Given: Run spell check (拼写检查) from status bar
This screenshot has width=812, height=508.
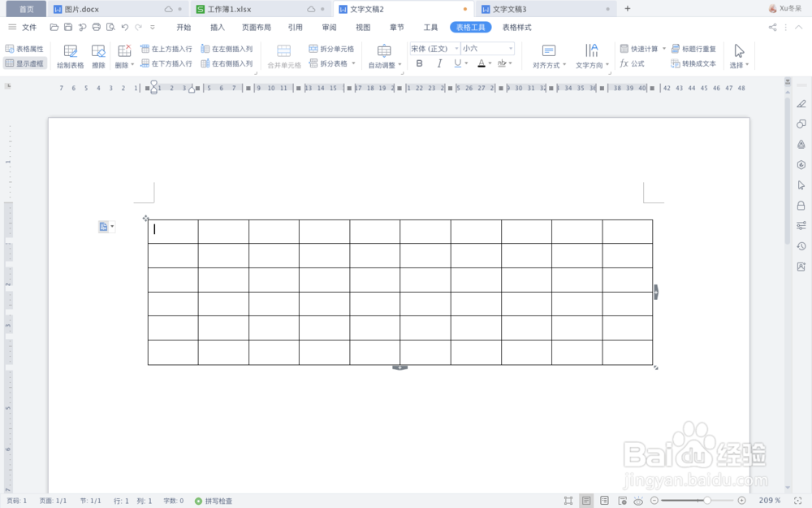Looking at the screenshot, I should coord(213,501).
